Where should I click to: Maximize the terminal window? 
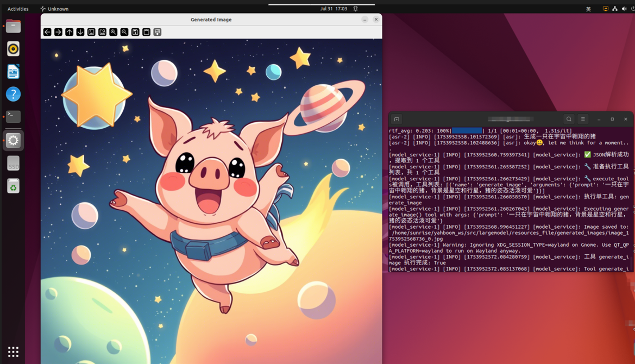click(x=612, y=119)
